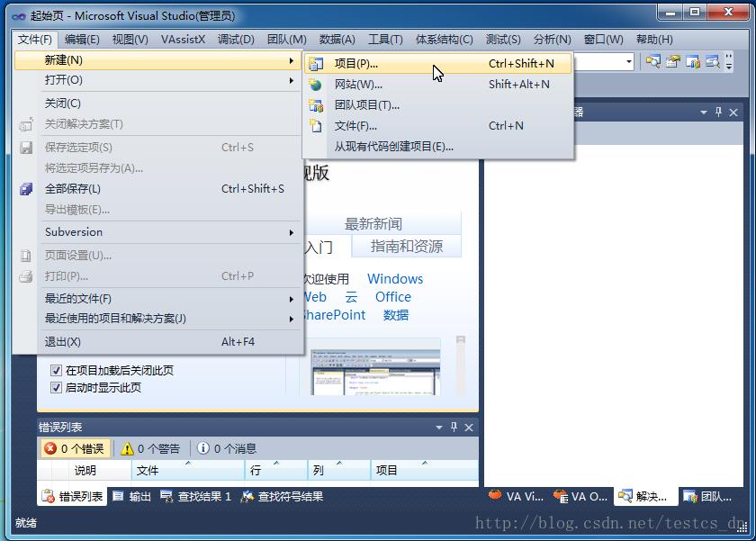This screenshot has width=756, height=541.
Task: Expand 最近使用的项目和解决方案(J) submenu
Action: pyautogui.click(x=292, y=320)
